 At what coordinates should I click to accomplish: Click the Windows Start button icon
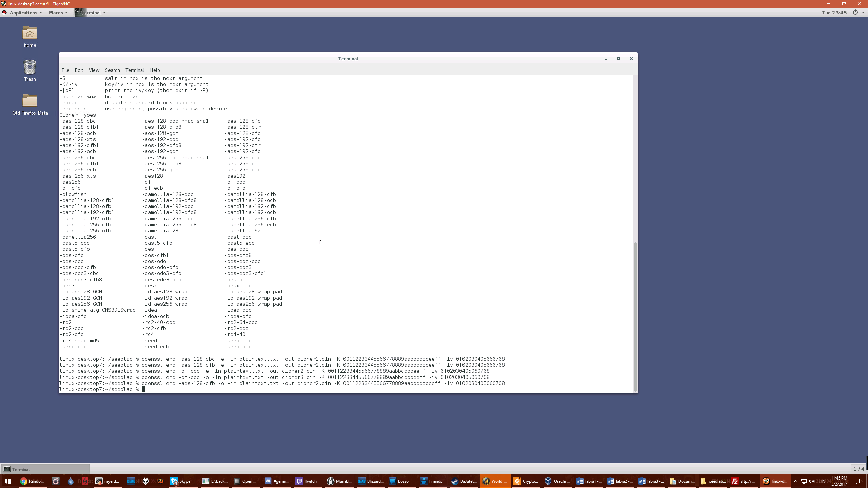[x=8, y=481]
